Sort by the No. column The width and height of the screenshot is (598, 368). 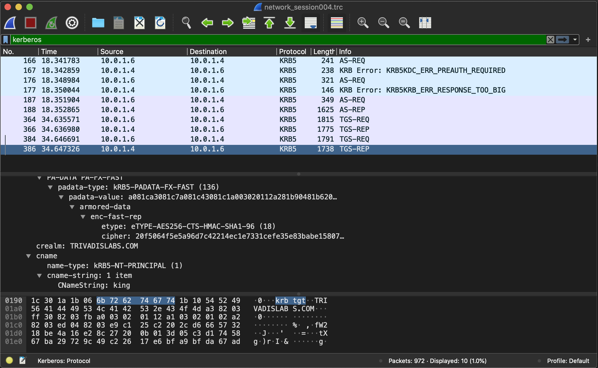click(x=19, y=51)
